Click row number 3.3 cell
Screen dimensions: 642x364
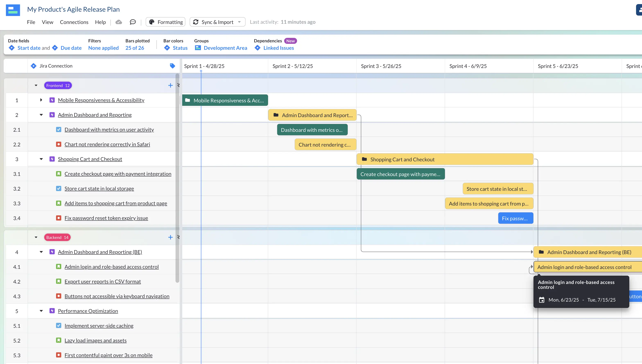coord(17,203)
